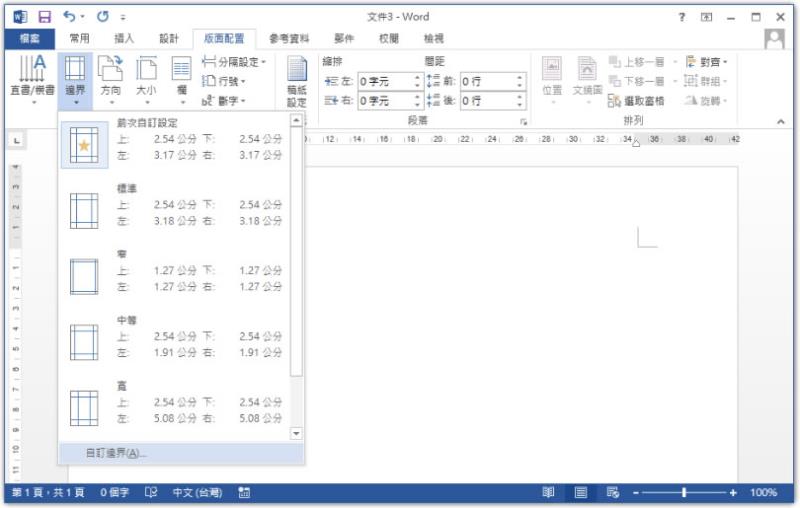This screenshot has height=508, width=800.
Task: Open the 行號 line numbers dropdown
Action: pyautogui.click(x=223, y=81)
